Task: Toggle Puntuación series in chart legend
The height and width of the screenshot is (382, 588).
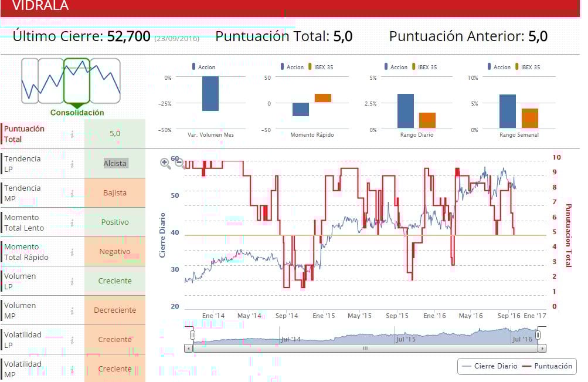Action: [x=548, y=366]
